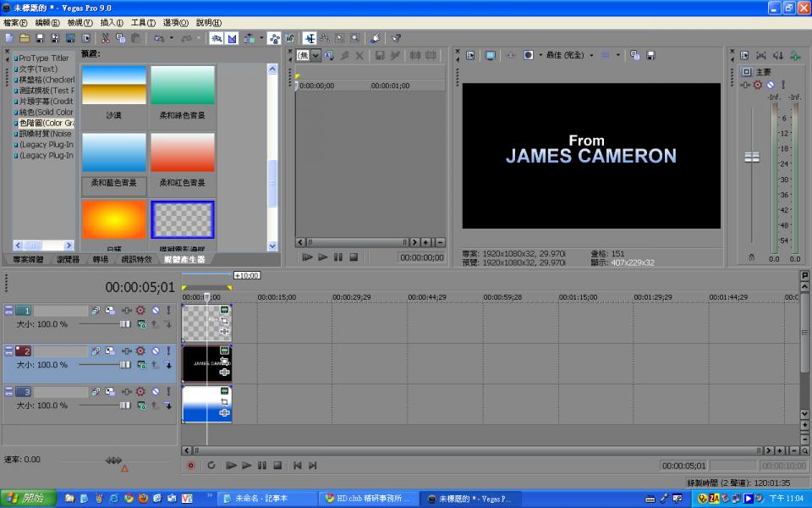Open preview quality 最佳 (完全) dropdown
Viewport: 812px width, 508px height.
point(569,55)
